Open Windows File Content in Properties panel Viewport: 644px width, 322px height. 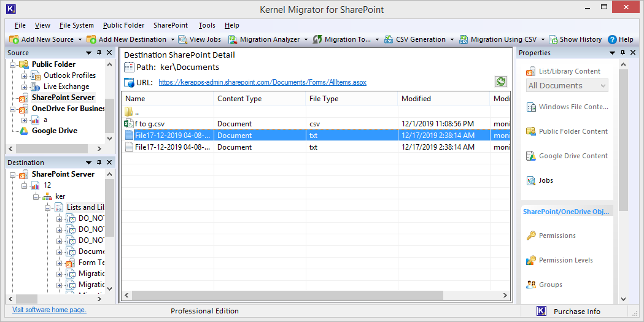point(567,107)
